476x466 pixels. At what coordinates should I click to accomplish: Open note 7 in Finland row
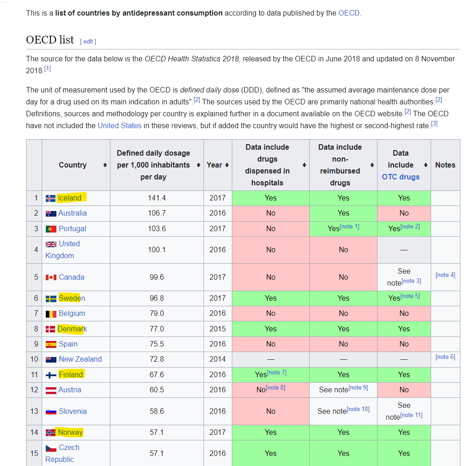(277, 373)
